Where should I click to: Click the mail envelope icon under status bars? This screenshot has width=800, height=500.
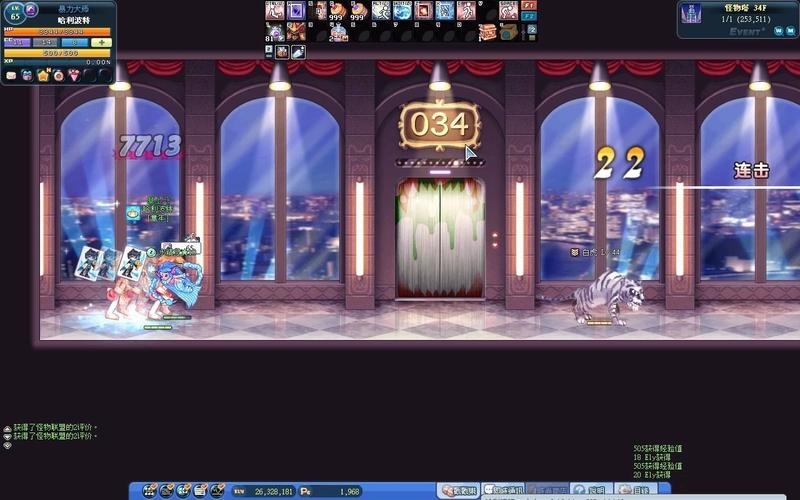point(11,75)
